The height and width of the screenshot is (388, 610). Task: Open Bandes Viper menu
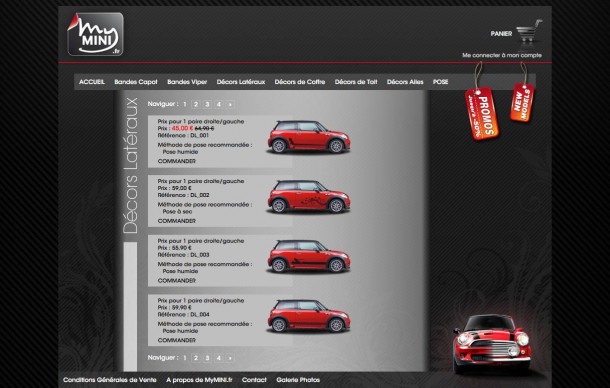pos(187,82)
